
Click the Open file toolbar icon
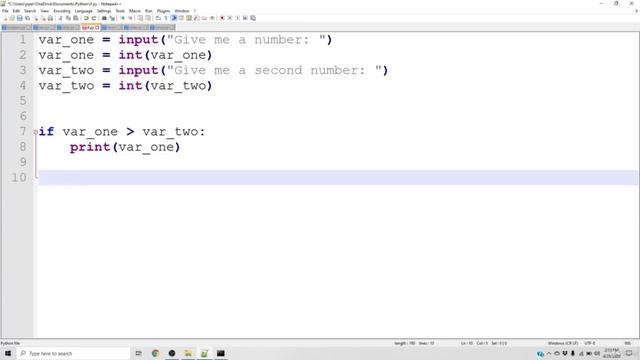pos(12,18)
